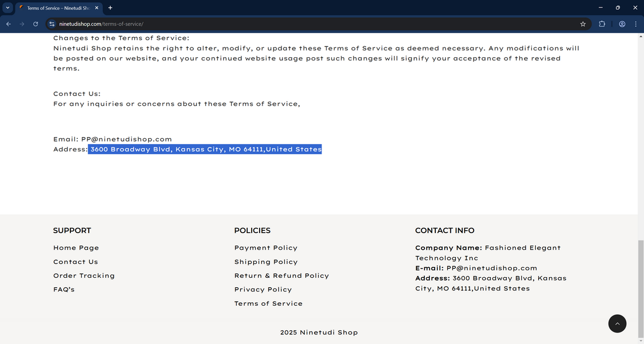The height and width of the screenshot is (344, 644).
Task: Open the Payment Policy link
Action: click(x=266, y=248)
